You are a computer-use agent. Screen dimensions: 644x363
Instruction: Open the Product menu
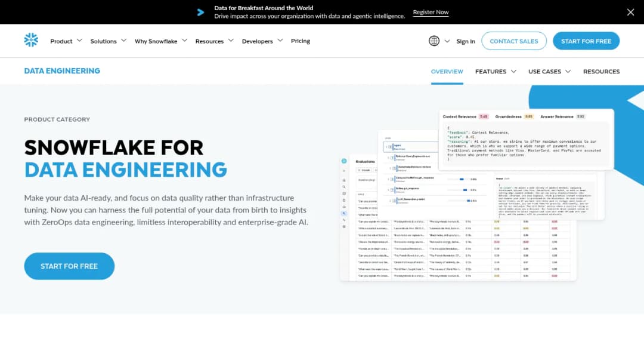pos(61,41)
